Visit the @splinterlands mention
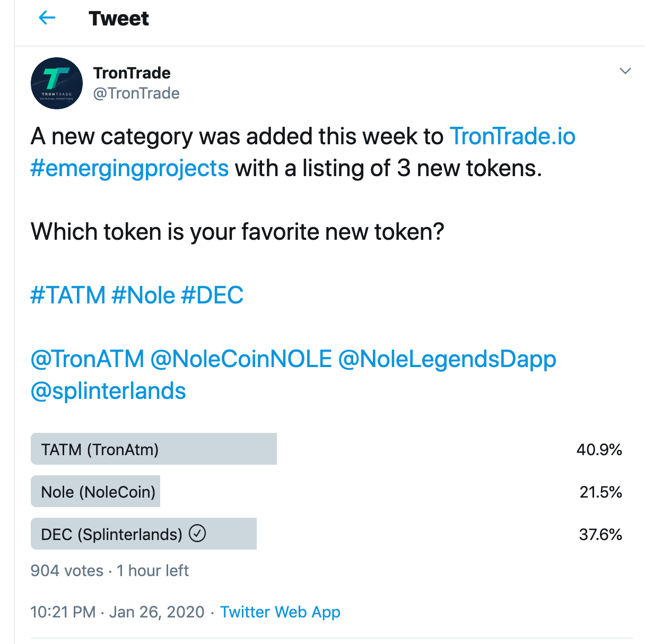This screenshot has width=645, height=644. [108, 391]
